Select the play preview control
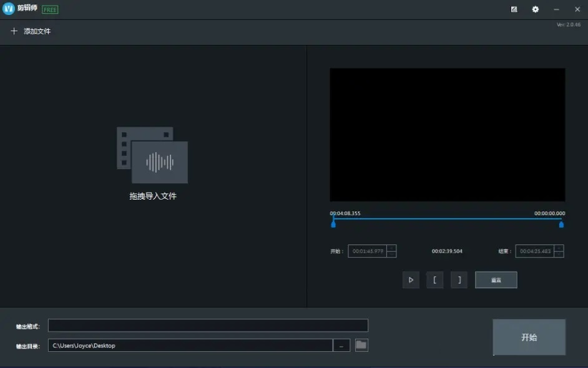The width and height of the screenshot is (588, 368). [411, 279]
